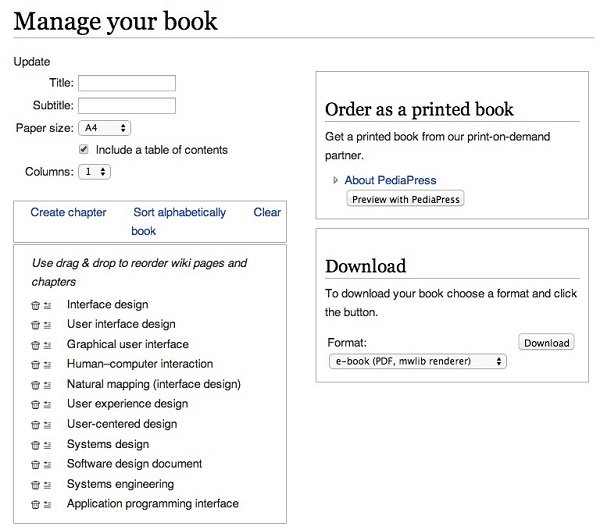The width and height of the screenshot is (600, 530).
Task: Click reorder icon beside User experience design
Action: tap(47, 404)
